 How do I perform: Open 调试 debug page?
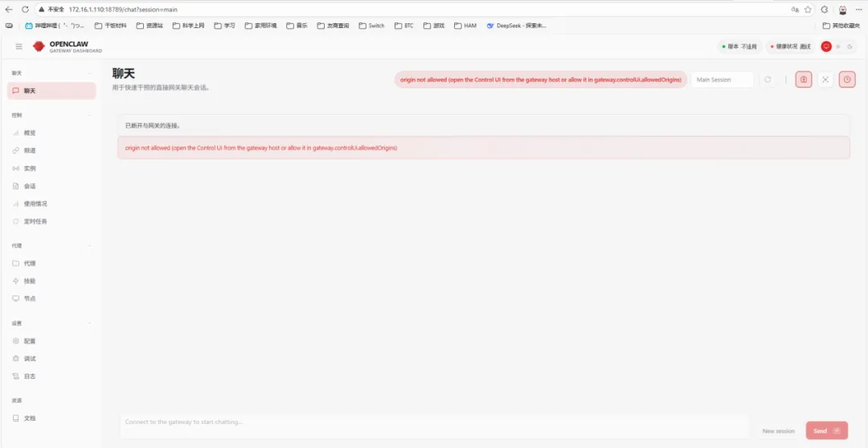click(51, 359)
